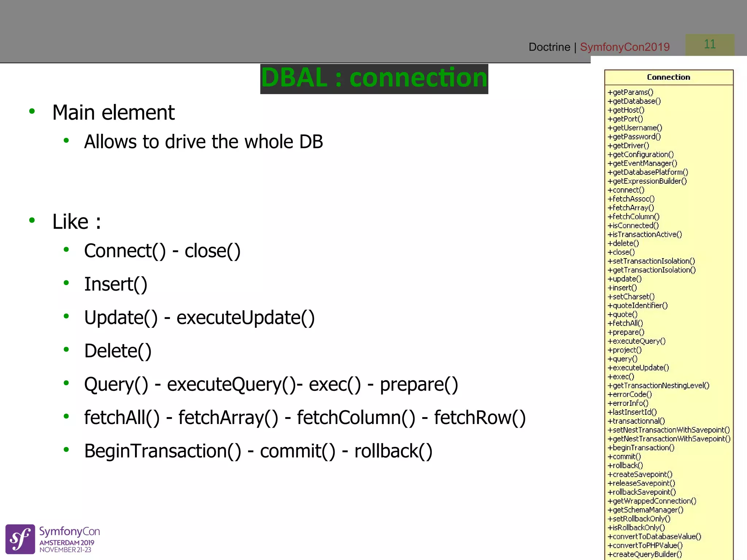Screen dimensions: 747x560
Task: Click '+rollbackSavepoint()' in the class diagram
Action: (x=642, y=492)
